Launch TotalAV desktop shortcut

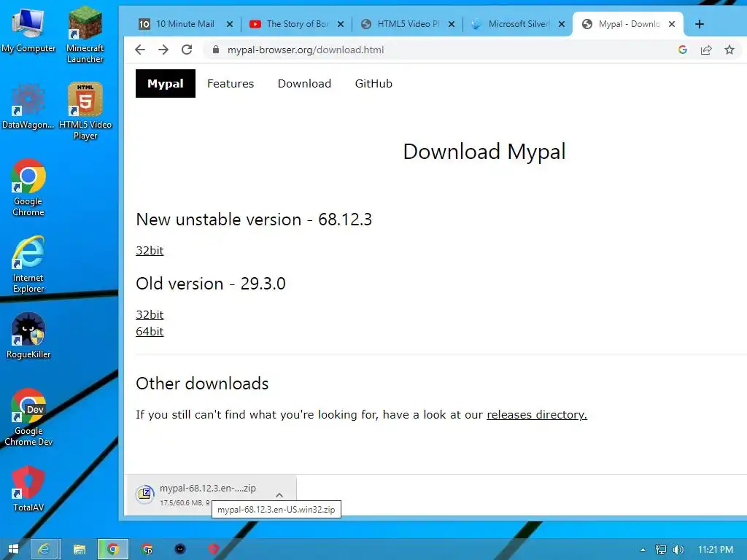coord(28,489)
